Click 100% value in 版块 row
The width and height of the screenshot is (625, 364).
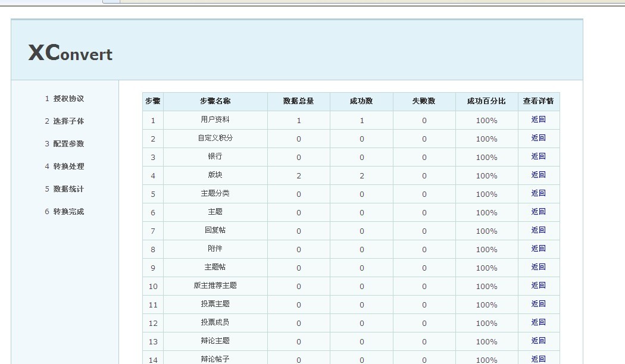(487, 175)
